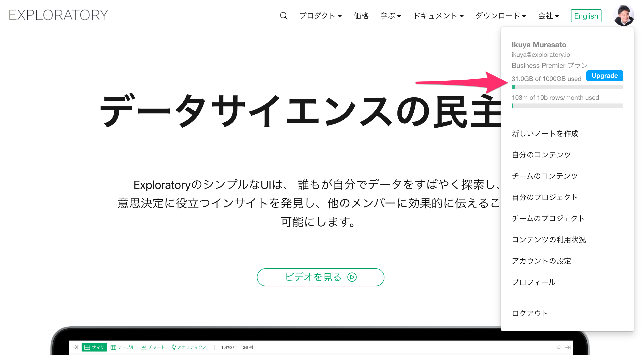Click the right collapse arrow in preview toolbar
644x355 pixels.
pos(568,347)
